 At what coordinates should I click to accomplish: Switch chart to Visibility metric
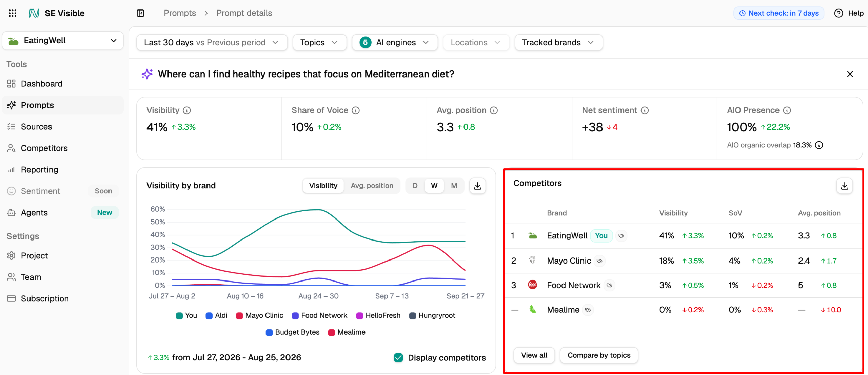(323, 186)
